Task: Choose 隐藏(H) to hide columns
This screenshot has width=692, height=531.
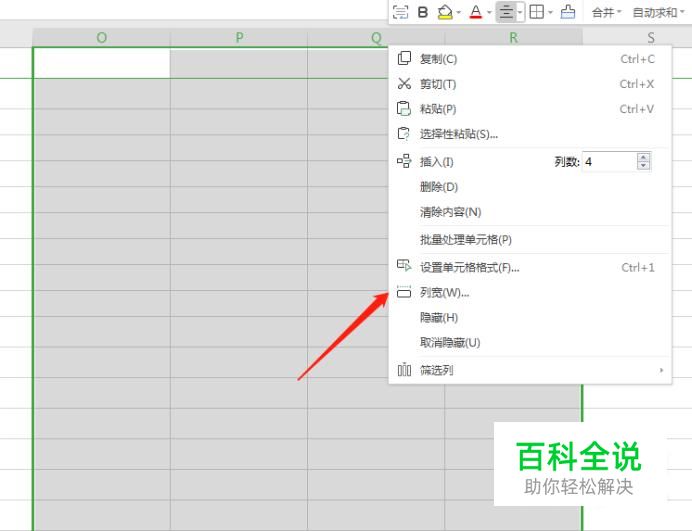Action: click(530, 317)
